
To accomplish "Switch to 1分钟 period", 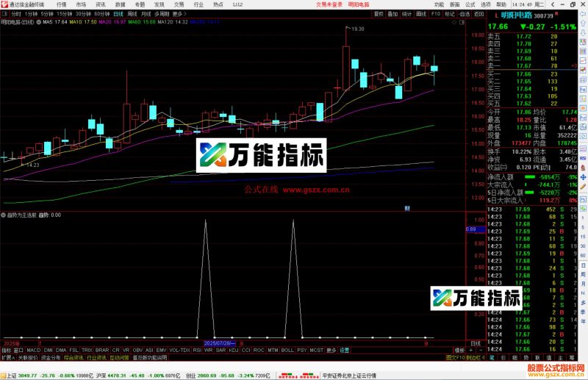I will coord(31,14).
